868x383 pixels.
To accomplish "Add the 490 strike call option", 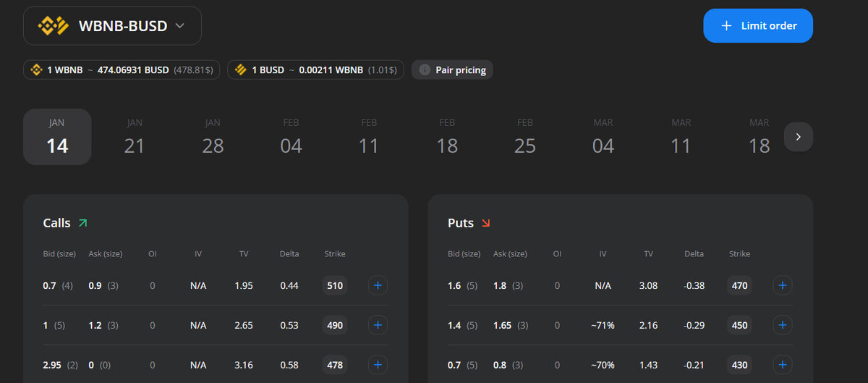I will [x=377, y=325].
